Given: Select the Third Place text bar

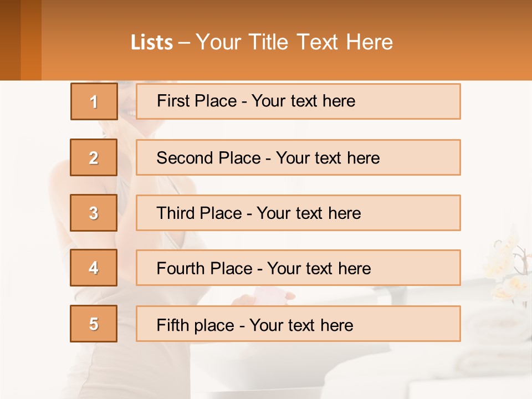Looking at the screenshot, I should tap(298, 213).
